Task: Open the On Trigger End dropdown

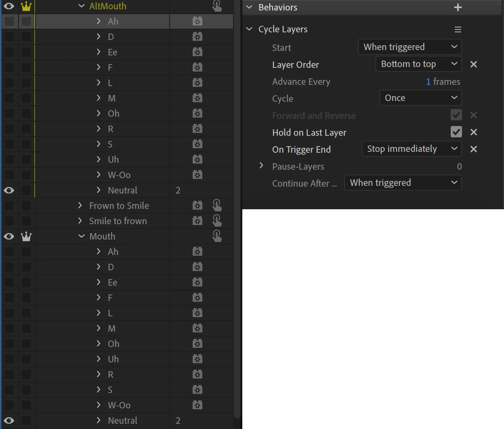Action: 412,149
